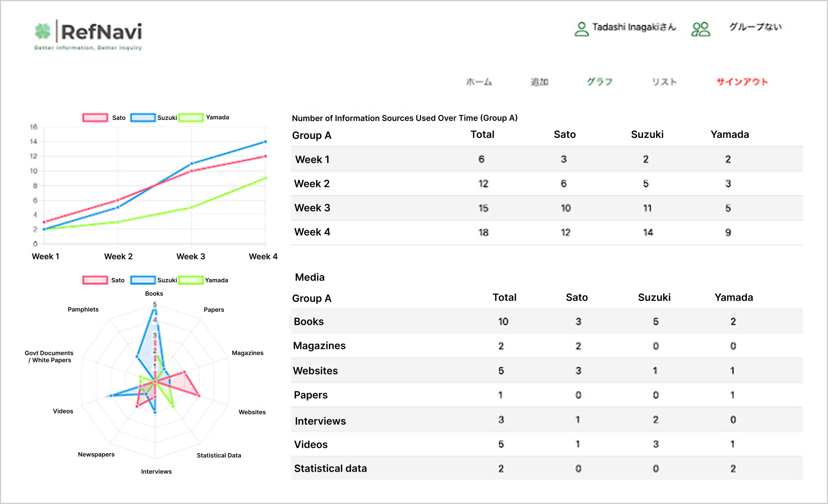Open the ホーム menu item
Viewport: 828px width, 504px height.
[x=479, y=82]
